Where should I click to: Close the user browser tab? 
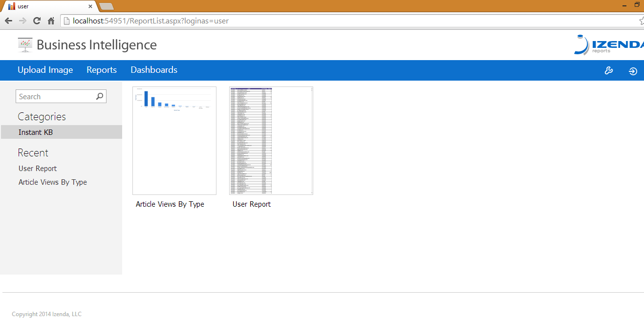pyautogui.click(x=90, y=6)
